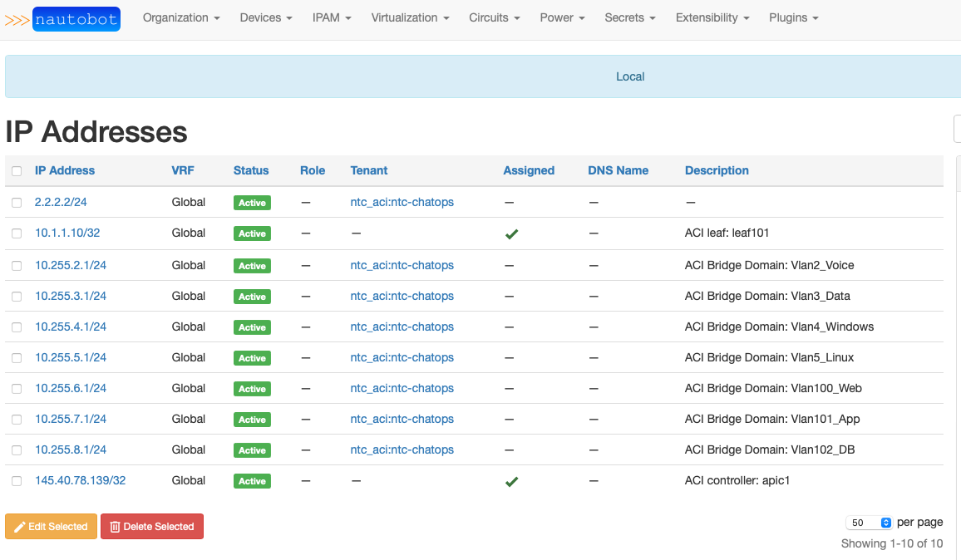Click the Local banner at the top
The image size is (961, 560).
[629, 76]
